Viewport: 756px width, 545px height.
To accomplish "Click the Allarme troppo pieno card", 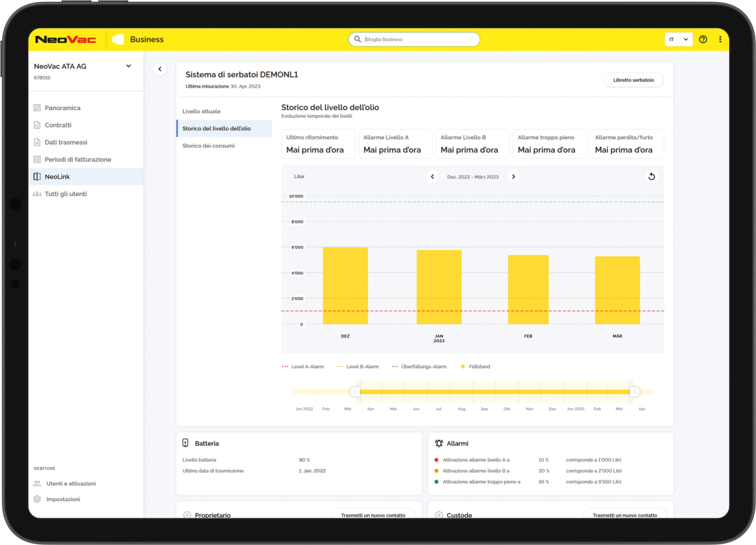I will click(550, 143).
